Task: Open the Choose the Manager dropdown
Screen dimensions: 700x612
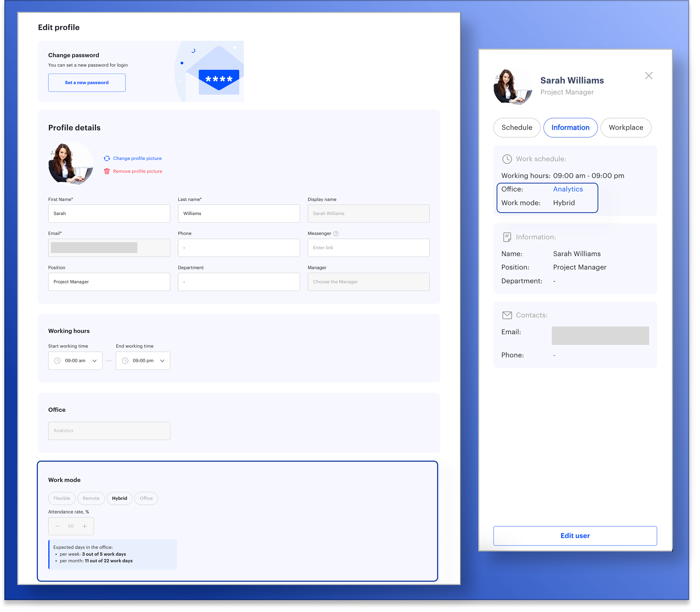Action: pyautogui.click(x=368, y=282)
